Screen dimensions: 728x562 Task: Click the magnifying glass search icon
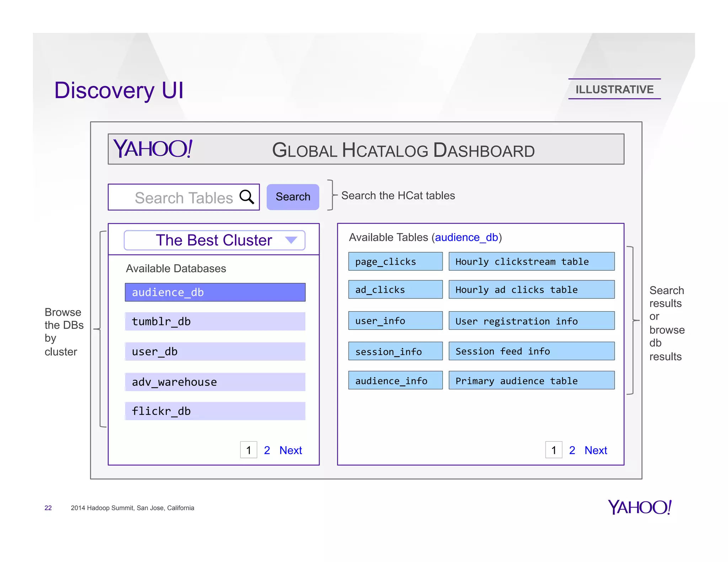[x=247, y=197]
